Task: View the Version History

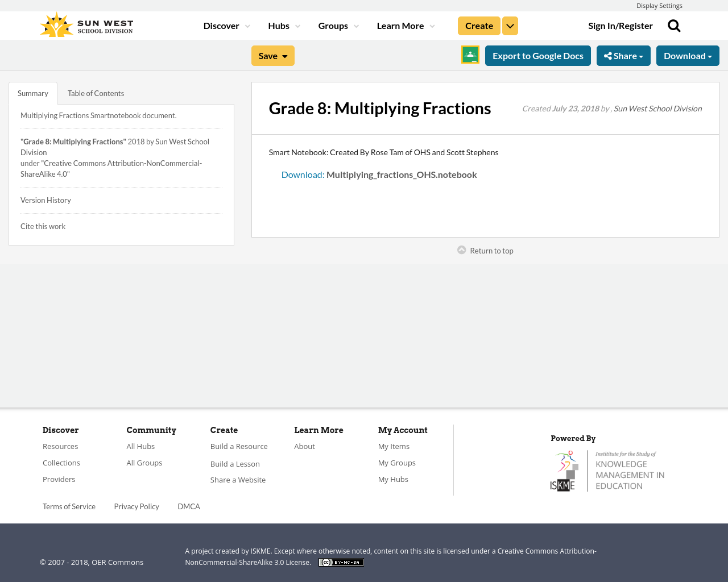Action: tap(45, 199)
